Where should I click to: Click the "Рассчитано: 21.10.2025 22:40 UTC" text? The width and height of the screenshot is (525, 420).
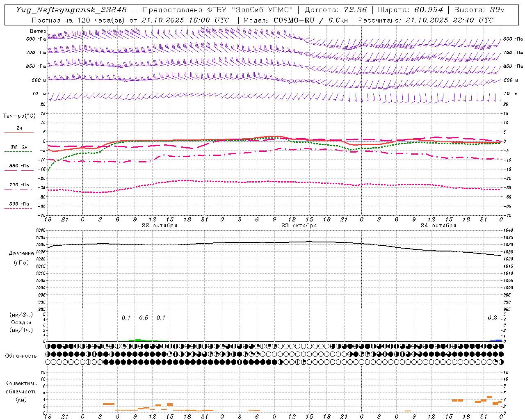tap(426, 20)
